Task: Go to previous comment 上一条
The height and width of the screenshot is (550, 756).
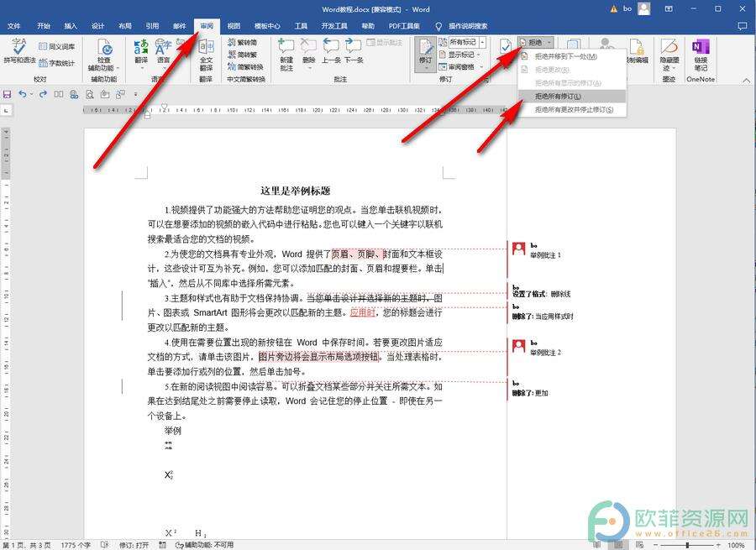Action: tap(331, 51)
